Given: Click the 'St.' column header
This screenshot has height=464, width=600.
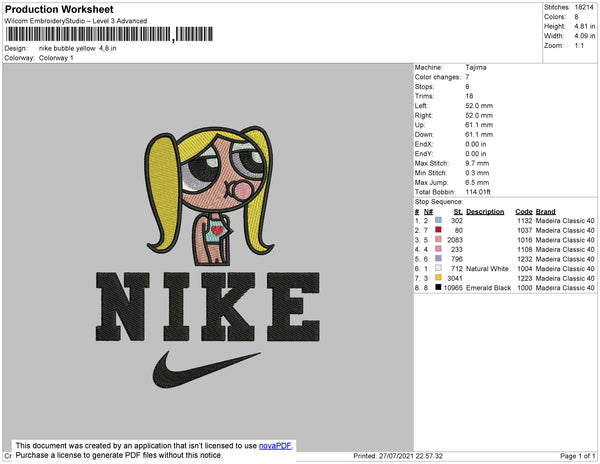Looking at the screenshot, I should (458, 212).
